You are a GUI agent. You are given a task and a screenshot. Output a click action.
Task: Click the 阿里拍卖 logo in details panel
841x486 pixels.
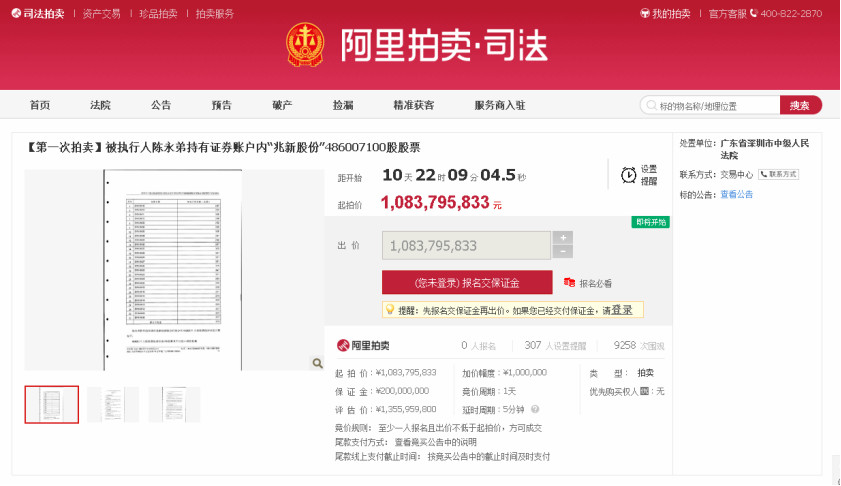pos(363,345)
